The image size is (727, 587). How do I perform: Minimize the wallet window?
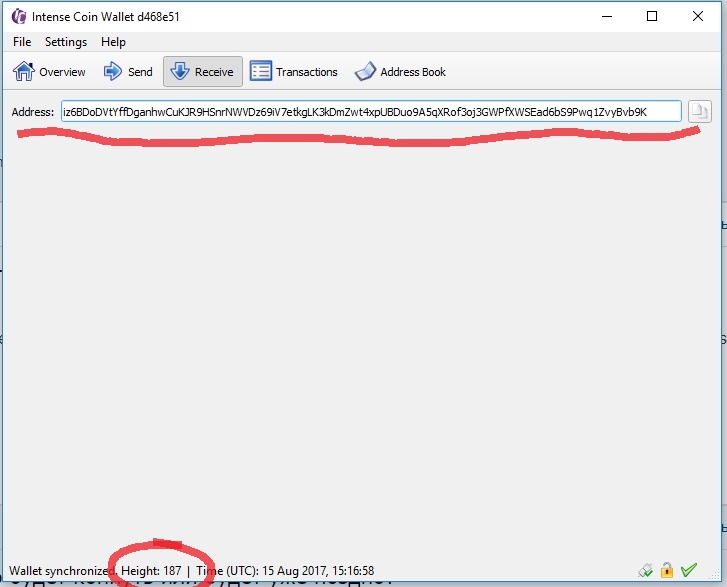tap(607, 16)
